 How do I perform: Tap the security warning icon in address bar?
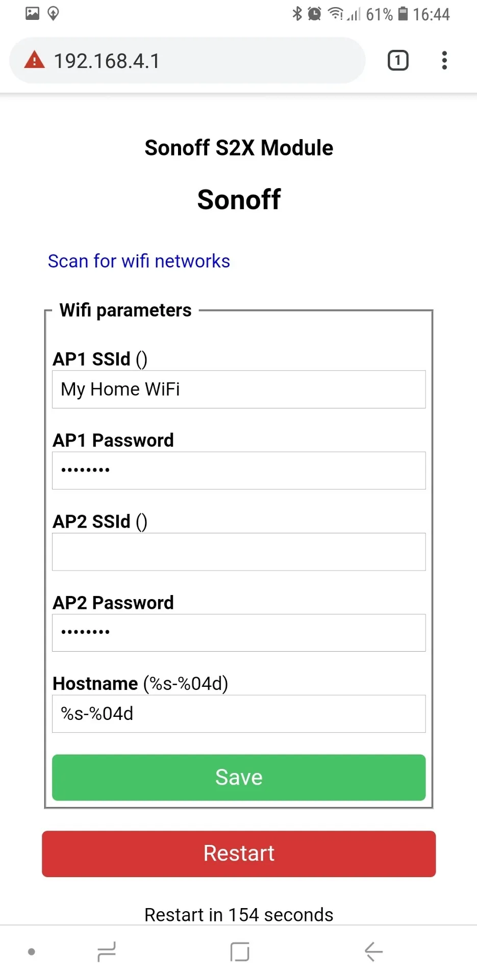pyautogui.click(x=34, y=60)
